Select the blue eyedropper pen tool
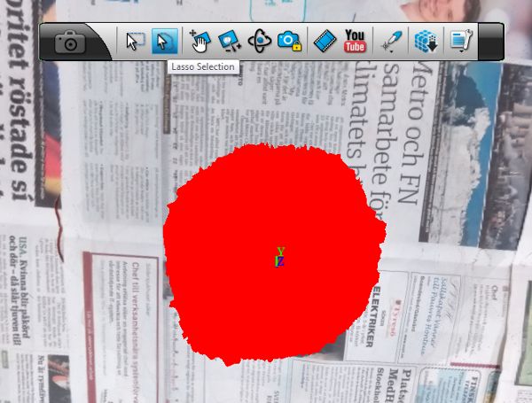 tap(390, 42)
